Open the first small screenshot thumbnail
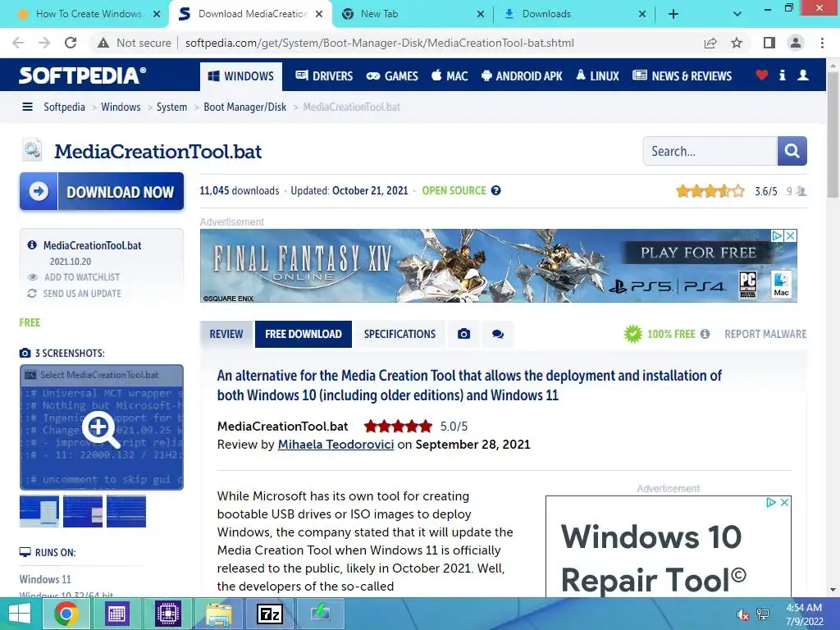This screenshot has height=630, width=840. point(39,511)
